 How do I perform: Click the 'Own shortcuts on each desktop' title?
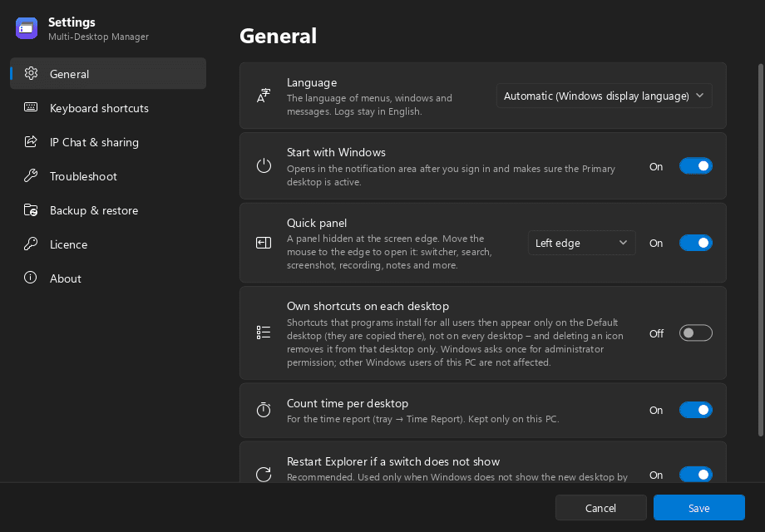pos(368,306)
